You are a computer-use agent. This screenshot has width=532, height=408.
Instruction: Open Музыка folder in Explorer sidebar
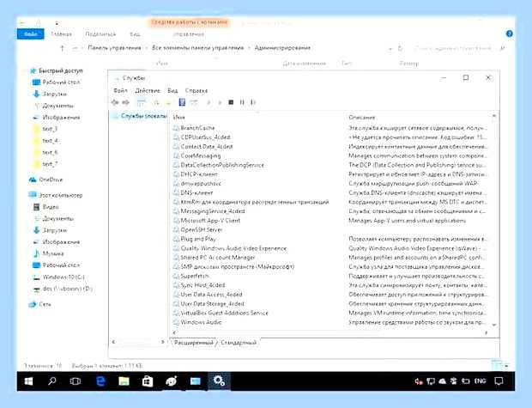(49, 253)
